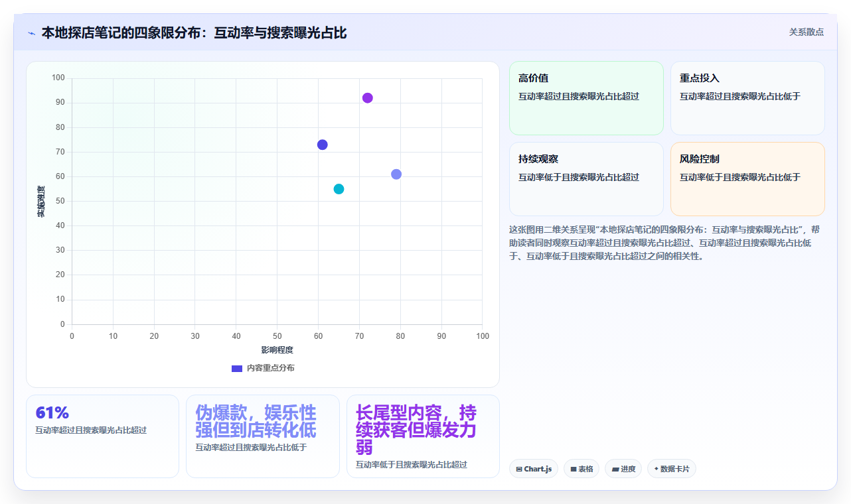This screenshot has width=851, height=504.
Task: Open the 风险控制 quadrant card
Action: point(747,179)
